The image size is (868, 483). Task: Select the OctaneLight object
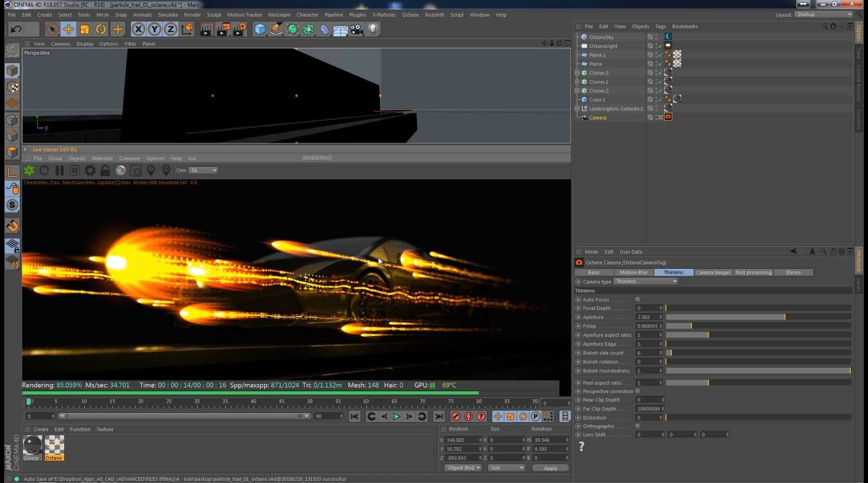pyautogui.click(x=603, y=46)
